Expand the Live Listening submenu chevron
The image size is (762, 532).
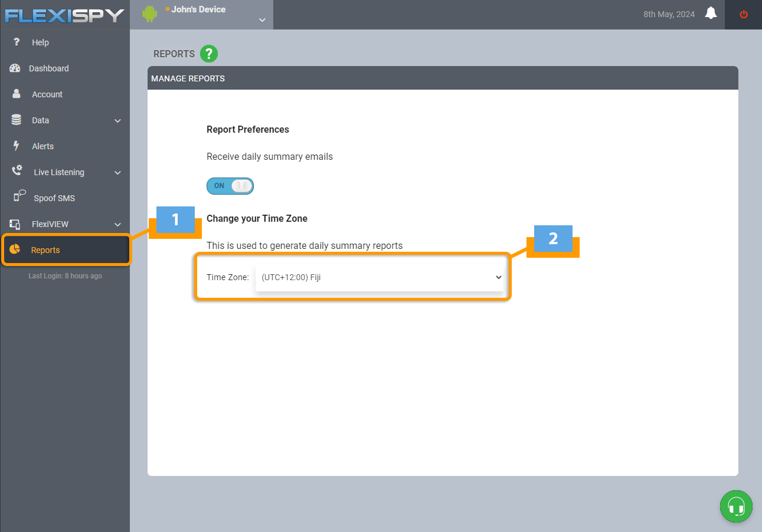tap(117, 173)
